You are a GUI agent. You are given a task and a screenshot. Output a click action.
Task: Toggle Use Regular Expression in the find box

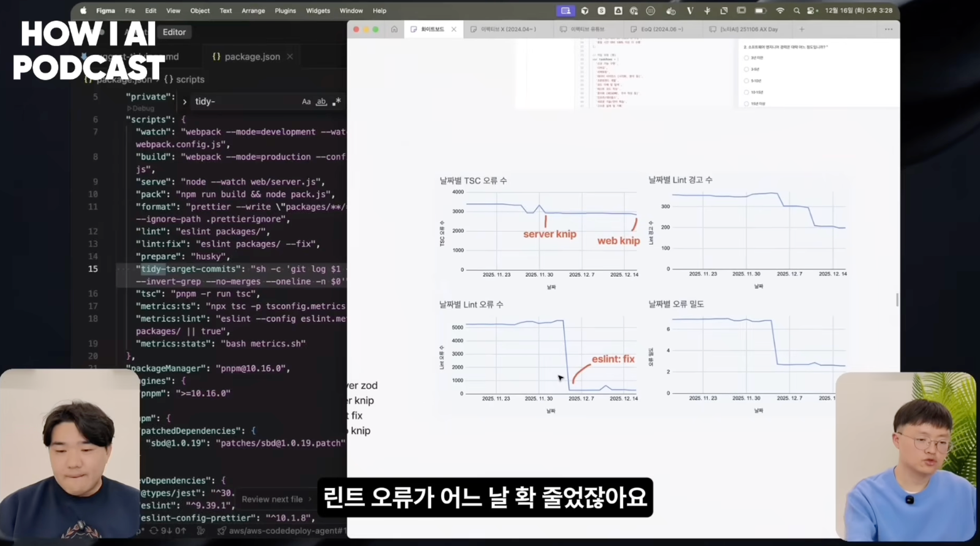tap(336, 102)
